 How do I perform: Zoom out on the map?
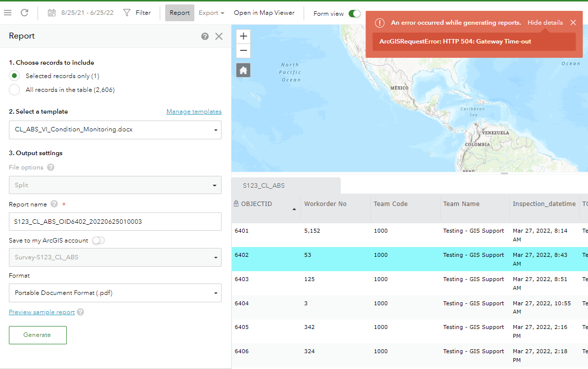point(243,51)
